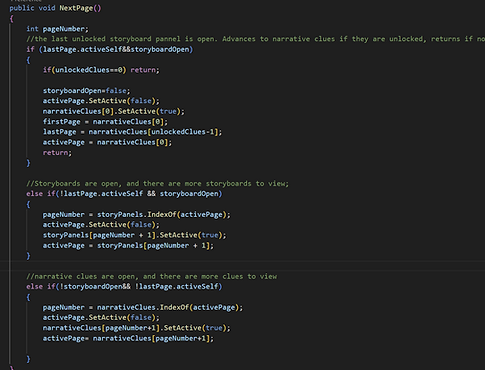Viewport: 485px width, 370px height.
Task: Click the 'activePage = storyPanels[pageNumber + 1];' line
Action: (128, 246)
